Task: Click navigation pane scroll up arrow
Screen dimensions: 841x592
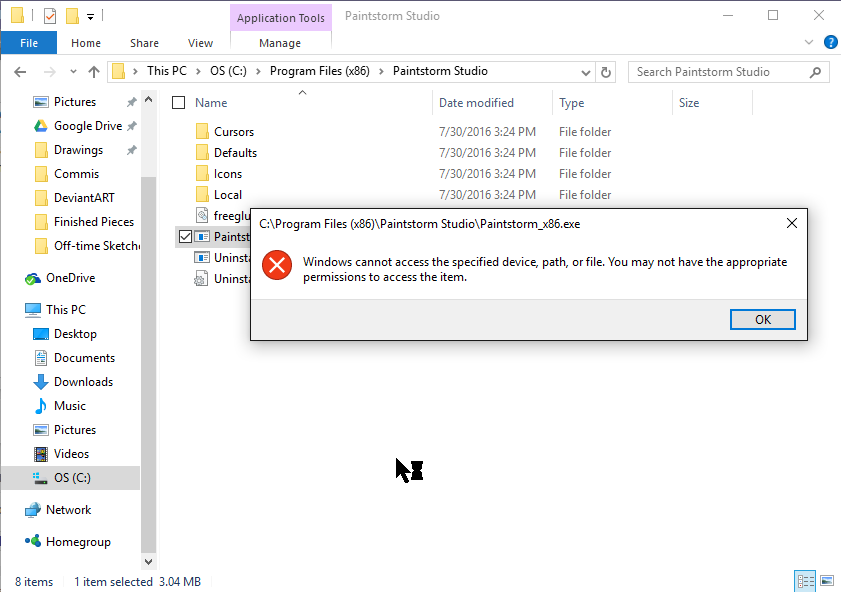Action: (149, 100)
